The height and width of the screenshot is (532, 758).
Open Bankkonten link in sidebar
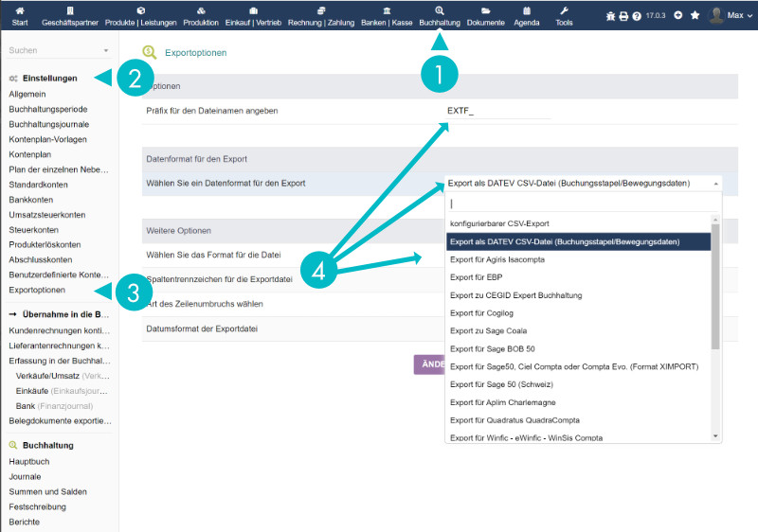(31, 200)
